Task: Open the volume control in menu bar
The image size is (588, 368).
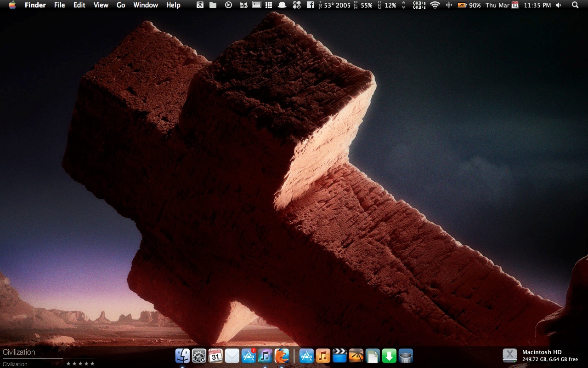Action: tap(558, 5)
